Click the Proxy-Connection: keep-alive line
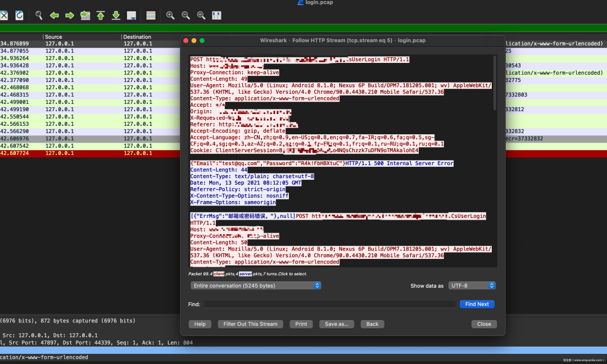Screen dimensions: 607x364 click(234, 72)
